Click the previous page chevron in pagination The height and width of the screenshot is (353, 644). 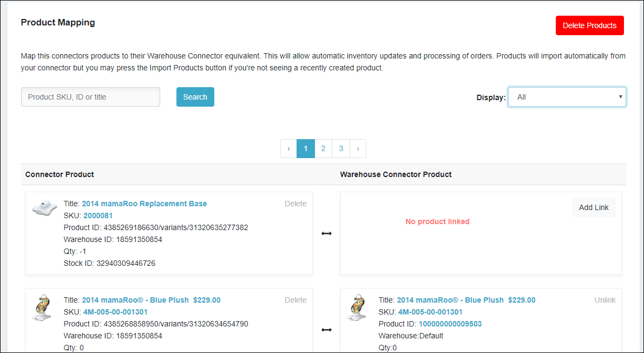click(x=288, y=148)
